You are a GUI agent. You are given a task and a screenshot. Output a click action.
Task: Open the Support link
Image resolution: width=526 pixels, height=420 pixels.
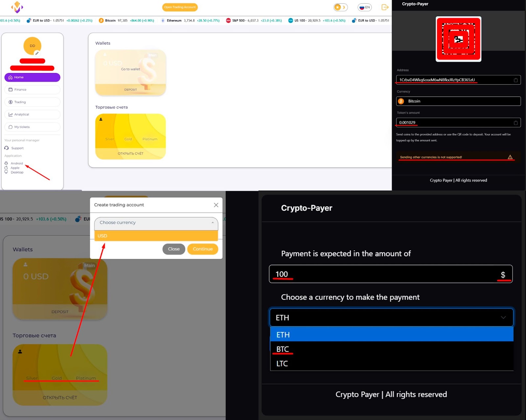(x=17, y=148)
